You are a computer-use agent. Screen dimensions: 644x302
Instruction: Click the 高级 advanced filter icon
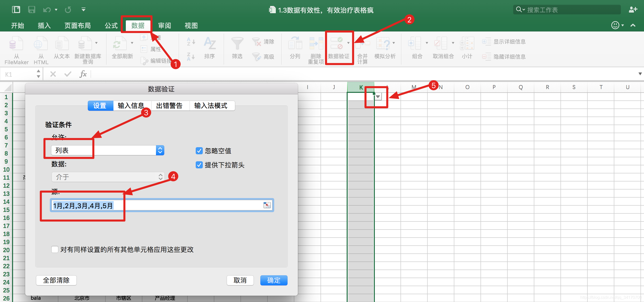(257, 57)
